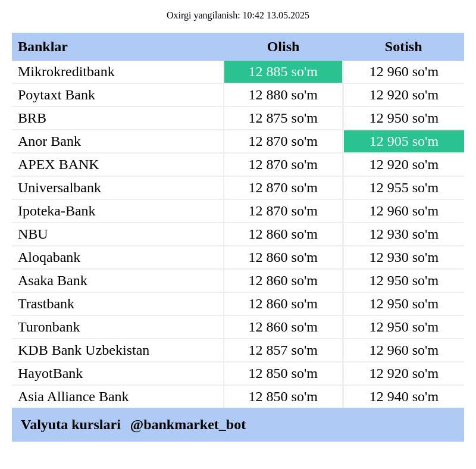Screen dimensions: 476x469
Task: Select the highlighted 12 905 so'm sell rate
Action: coord(404,141)
